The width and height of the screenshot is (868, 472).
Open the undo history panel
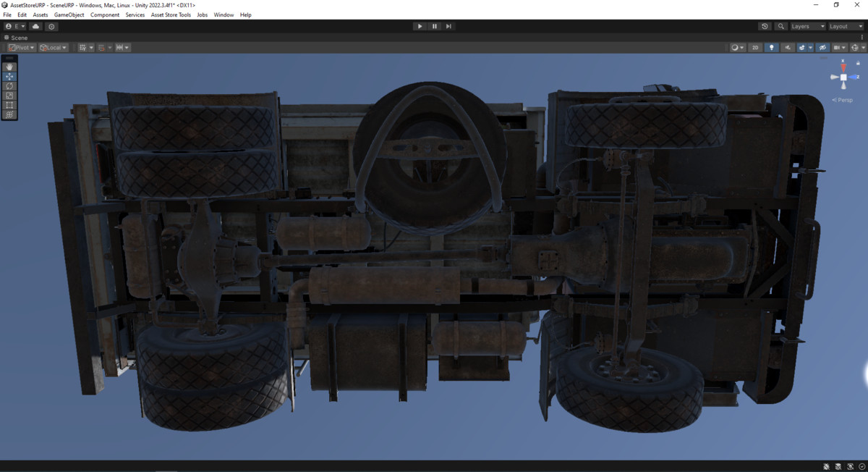pos(765,26)
